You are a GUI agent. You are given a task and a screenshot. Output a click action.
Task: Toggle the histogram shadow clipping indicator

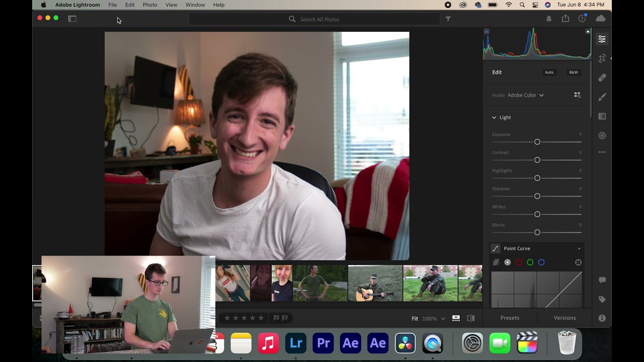pos(487,31)
